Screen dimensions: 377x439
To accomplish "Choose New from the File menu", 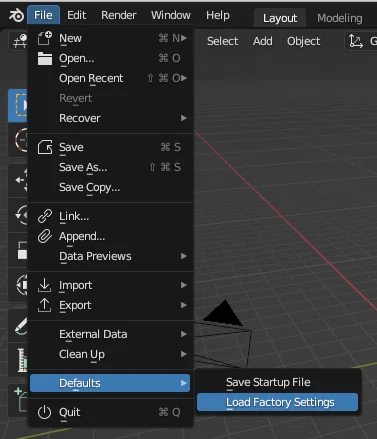I will [110, 38].
